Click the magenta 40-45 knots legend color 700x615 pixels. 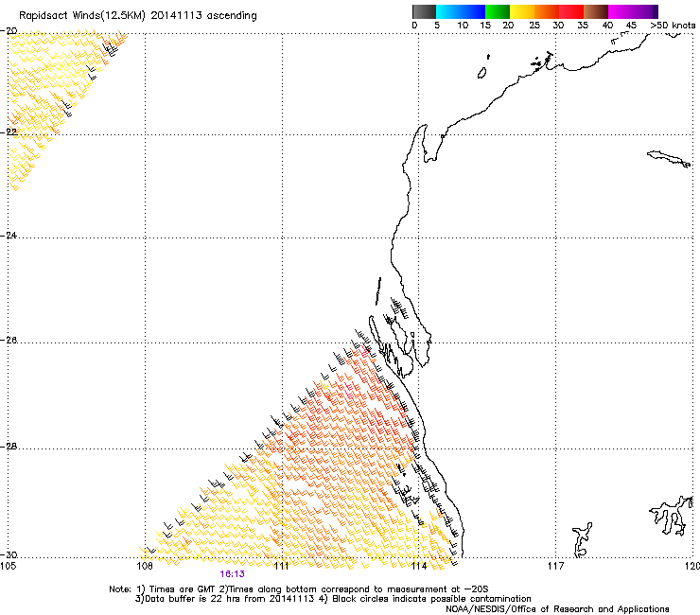click(621, 11)
